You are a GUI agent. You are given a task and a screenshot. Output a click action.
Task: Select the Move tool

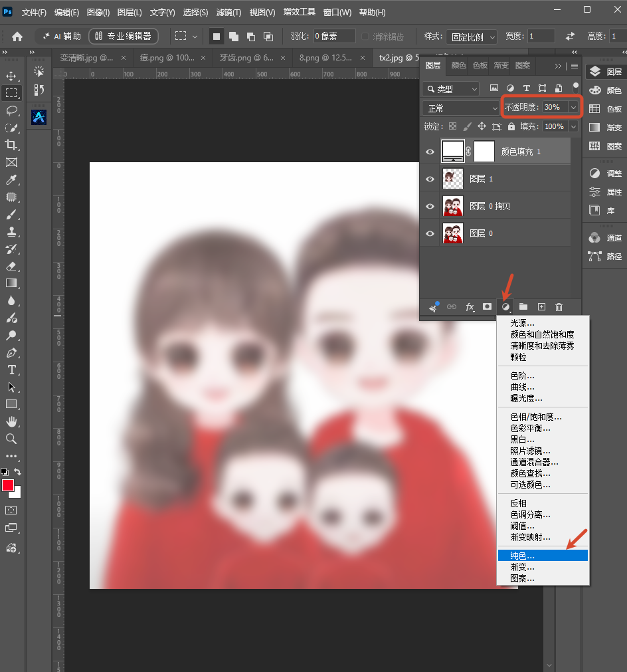click(11, 76)
